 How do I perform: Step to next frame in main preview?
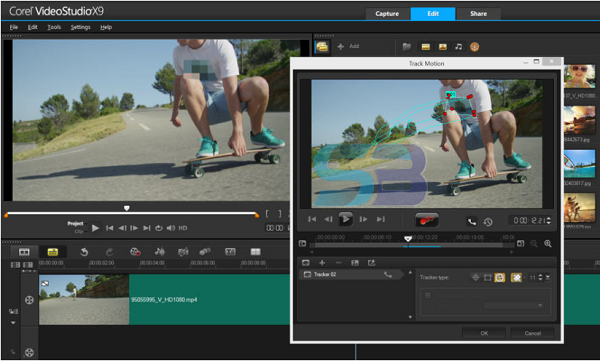(x=134, y=228)
